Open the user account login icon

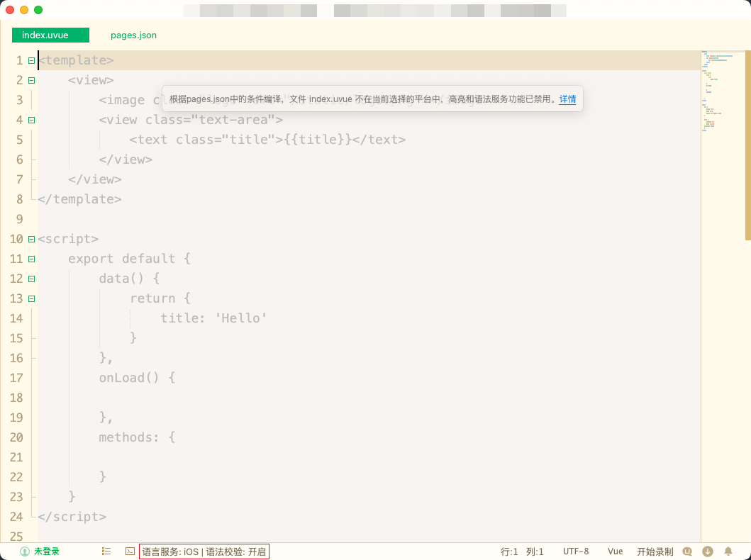[24, 551]
